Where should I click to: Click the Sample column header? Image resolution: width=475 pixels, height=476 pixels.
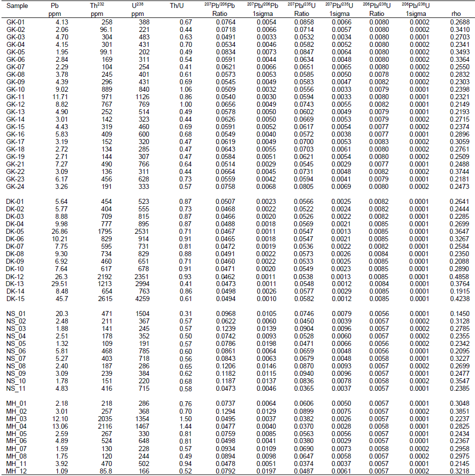click(17, 6)
